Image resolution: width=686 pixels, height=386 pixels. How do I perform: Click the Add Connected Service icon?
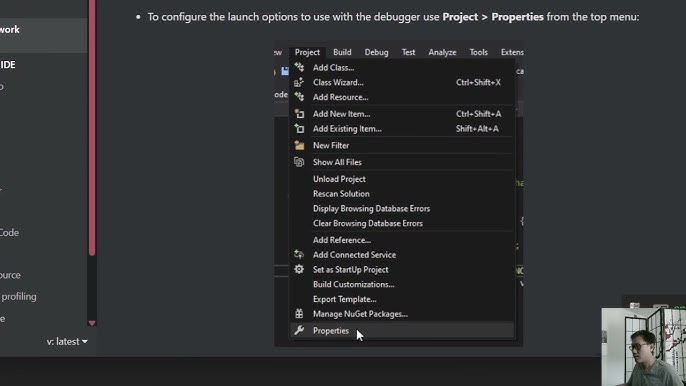[x=299, y=254]
